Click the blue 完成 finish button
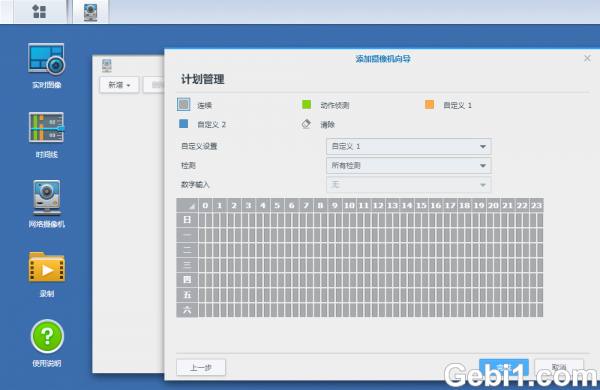This screenshot has height=390, width=600. pos(504,367)
